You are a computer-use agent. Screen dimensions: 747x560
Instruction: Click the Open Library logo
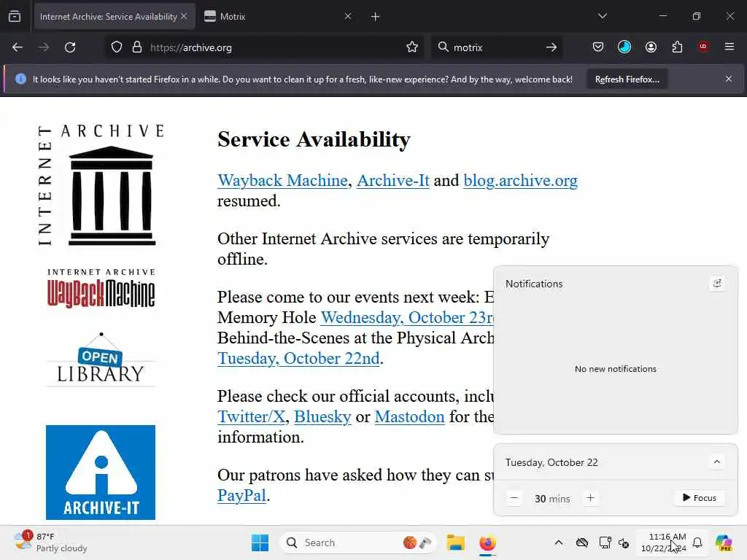[x=101, y=359]
